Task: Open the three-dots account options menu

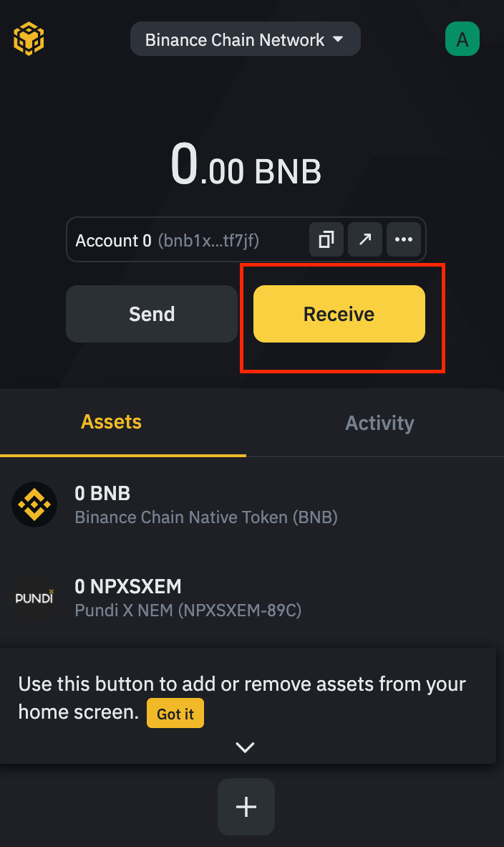Action: tap(404, 239)
